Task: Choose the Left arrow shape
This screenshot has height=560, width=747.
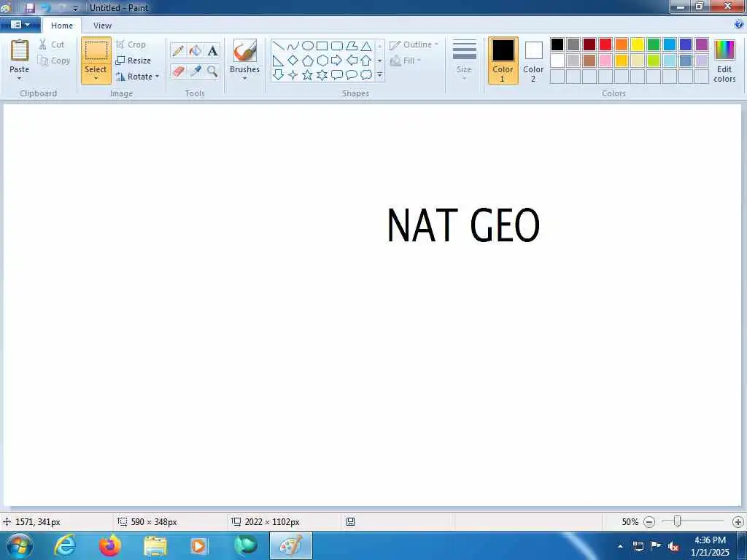Action: [x=352, y=61]
